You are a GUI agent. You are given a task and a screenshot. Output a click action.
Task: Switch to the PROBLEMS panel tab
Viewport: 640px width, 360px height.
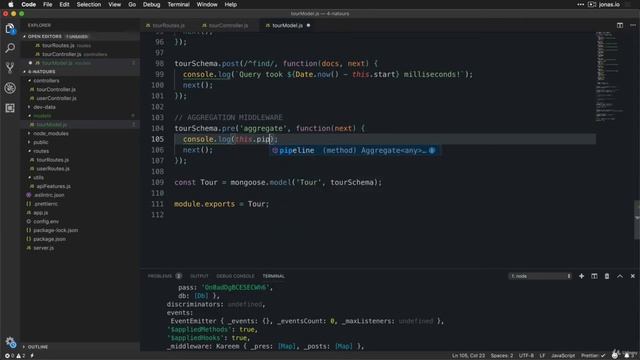[x=160, y=276]
